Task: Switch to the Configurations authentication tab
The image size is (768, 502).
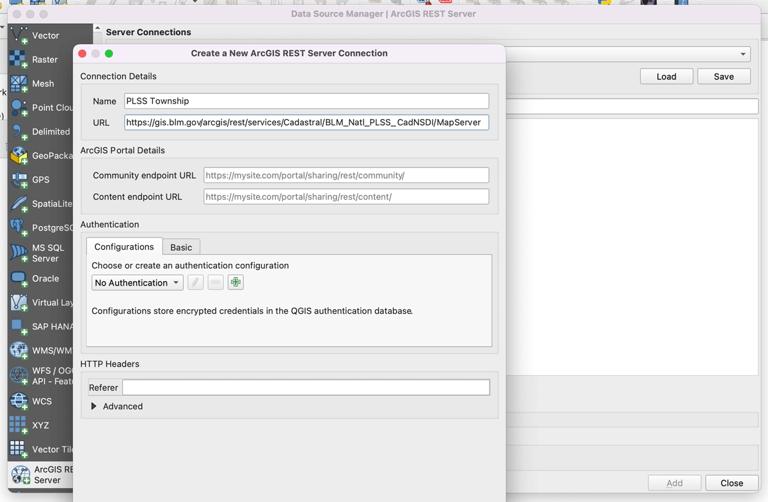Action: click(x=124, y=247)
